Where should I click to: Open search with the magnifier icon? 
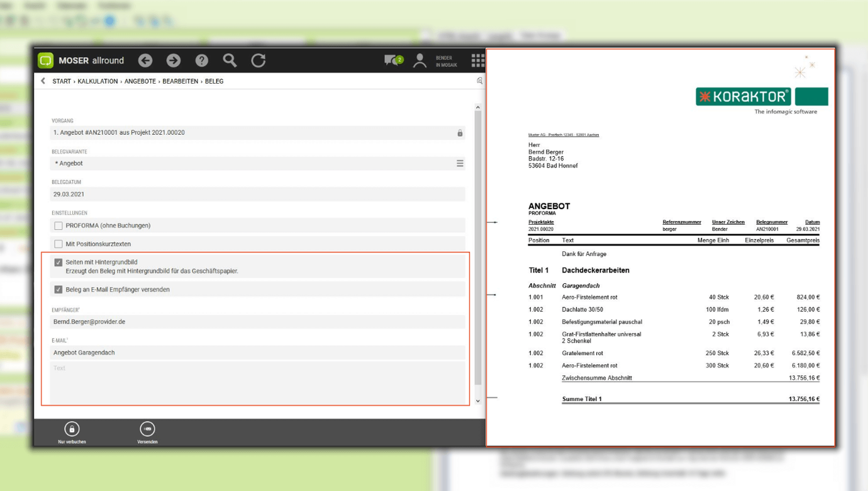[230, 60]
